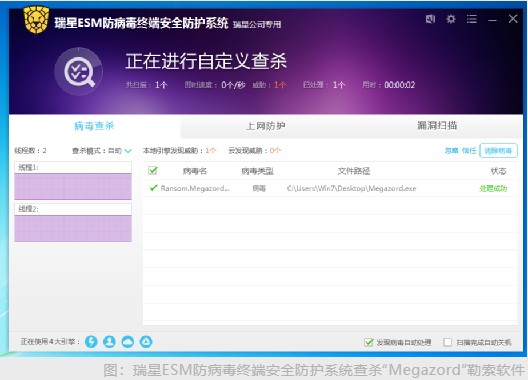Click the 状态 column header
The height and width of the screenshot is (380, 528).
[x=498, y=171]
